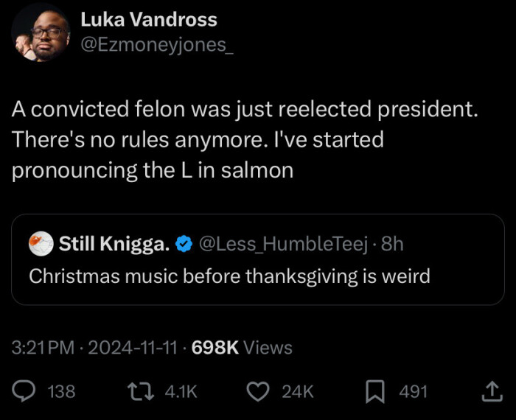Like the tweet with the heart icon
Image resolution: width=516 pixels, height=420 pixels.
(x=257, y=391)
